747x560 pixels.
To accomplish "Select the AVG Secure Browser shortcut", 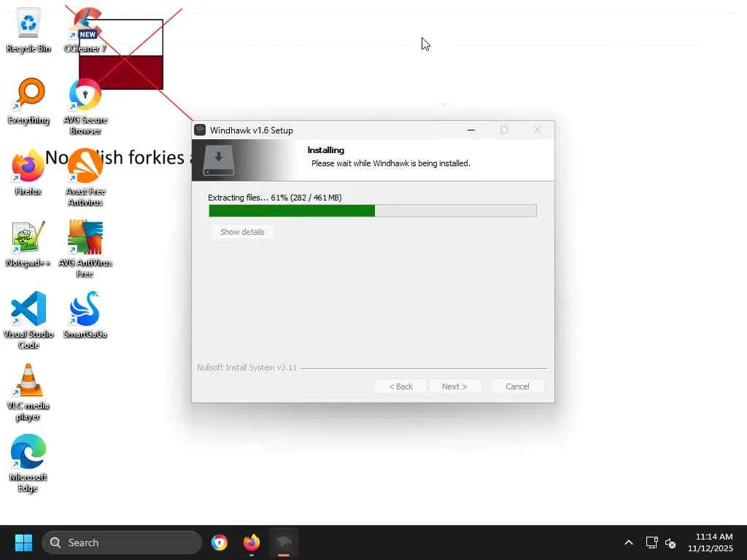I will tap(85, 106).
